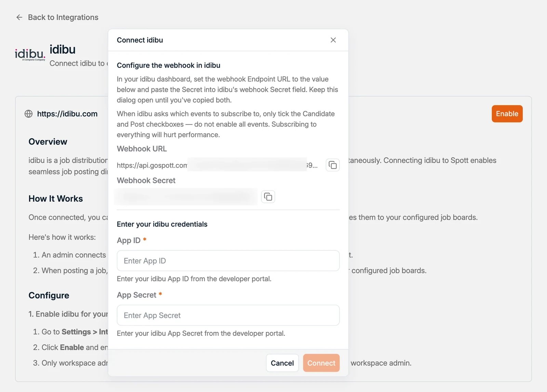This screenshot has height=392, width=547.
Task: Copy the Webhook URL
Action: tap(333, 165)
